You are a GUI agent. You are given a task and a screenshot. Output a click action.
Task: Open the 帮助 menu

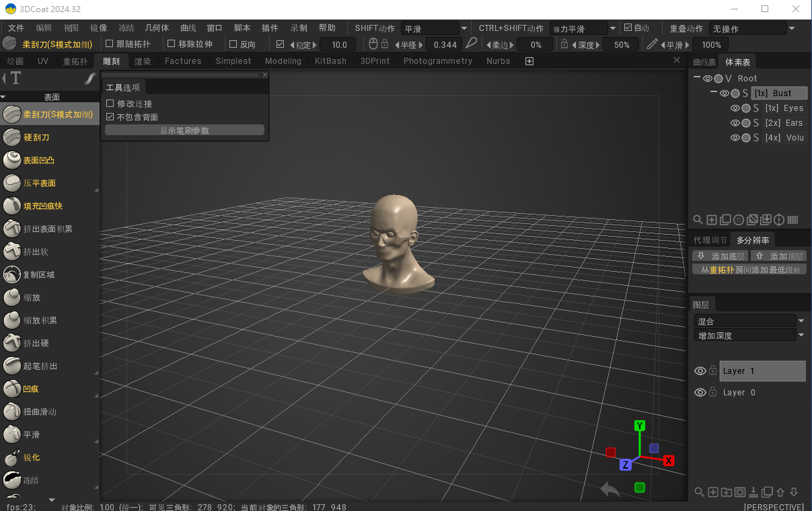click(x=327, y=28)
